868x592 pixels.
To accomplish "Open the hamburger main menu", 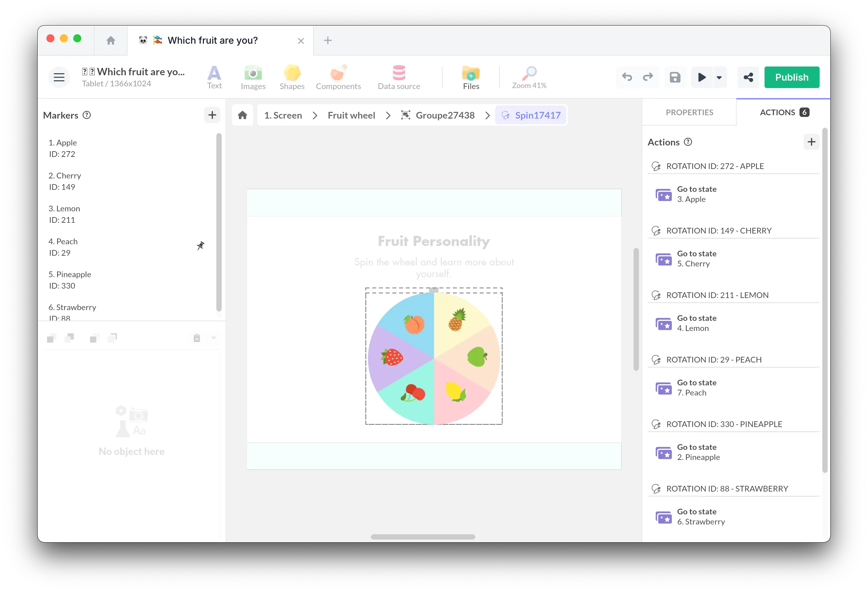I will 59,77.
